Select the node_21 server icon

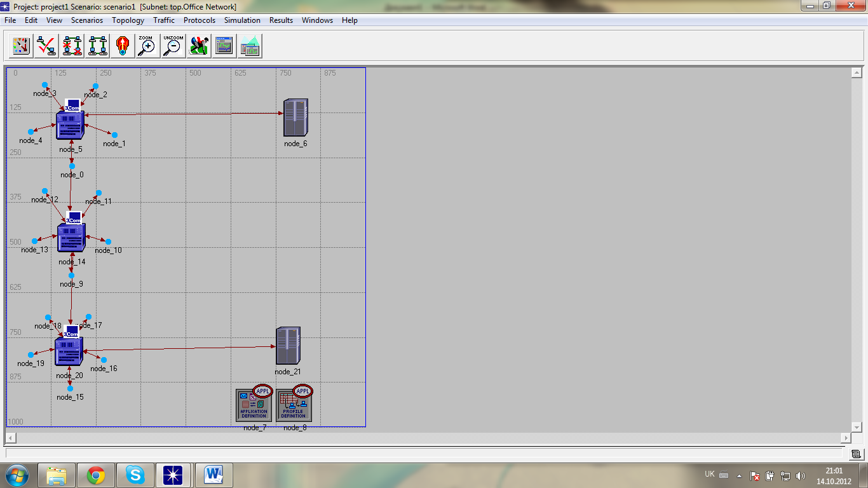(288, 346)
